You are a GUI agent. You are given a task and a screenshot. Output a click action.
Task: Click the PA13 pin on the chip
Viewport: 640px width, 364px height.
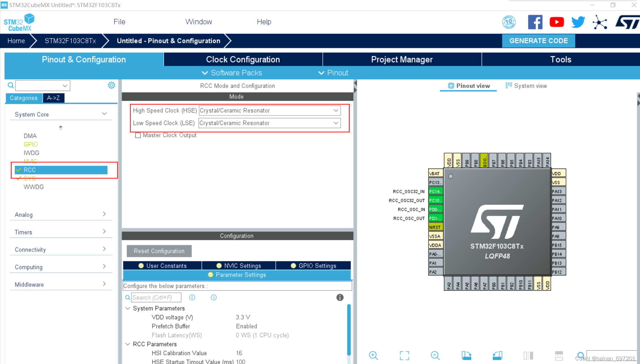[x=558, y=191]
